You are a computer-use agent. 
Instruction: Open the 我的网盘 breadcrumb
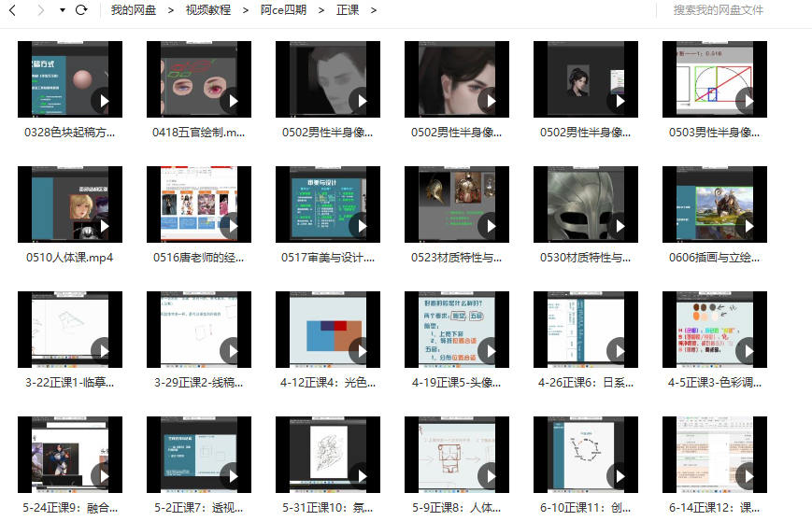(134, 10)
